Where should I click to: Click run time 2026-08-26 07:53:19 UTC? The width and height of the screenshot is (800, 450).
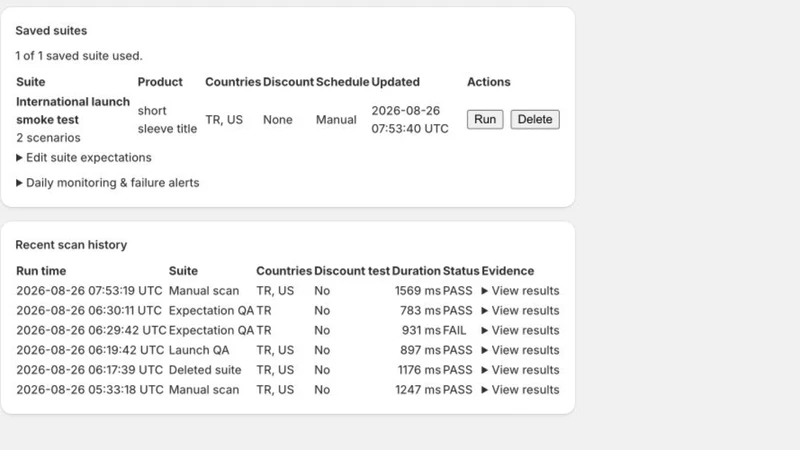coord(89,291)
